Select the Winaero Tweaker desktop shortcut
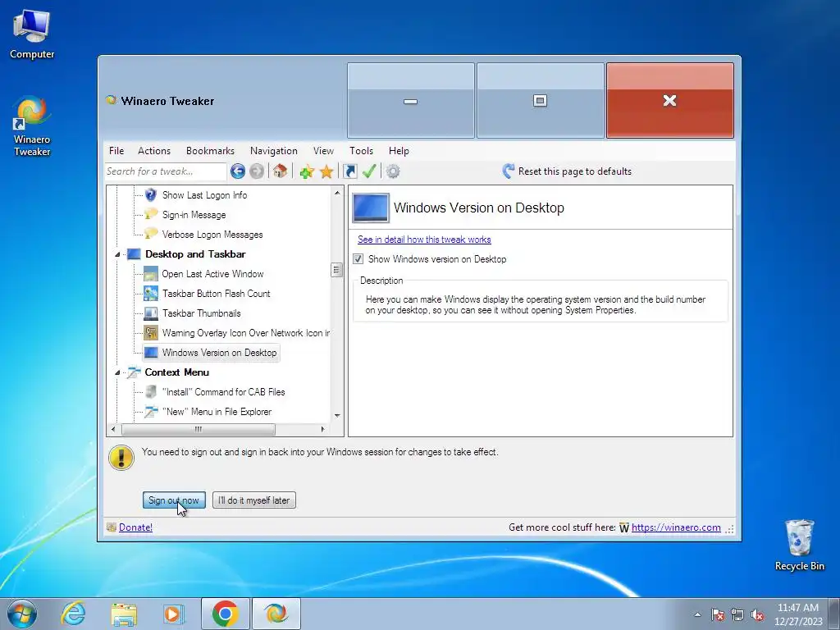 point(32,126)
